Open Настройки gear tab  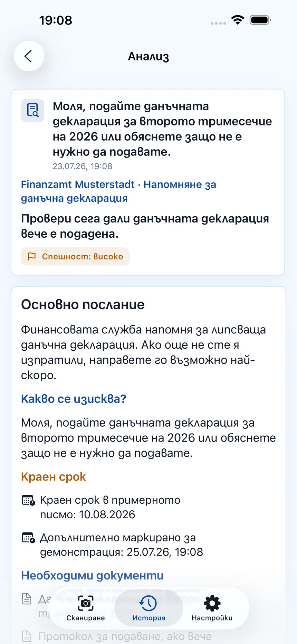212,608
